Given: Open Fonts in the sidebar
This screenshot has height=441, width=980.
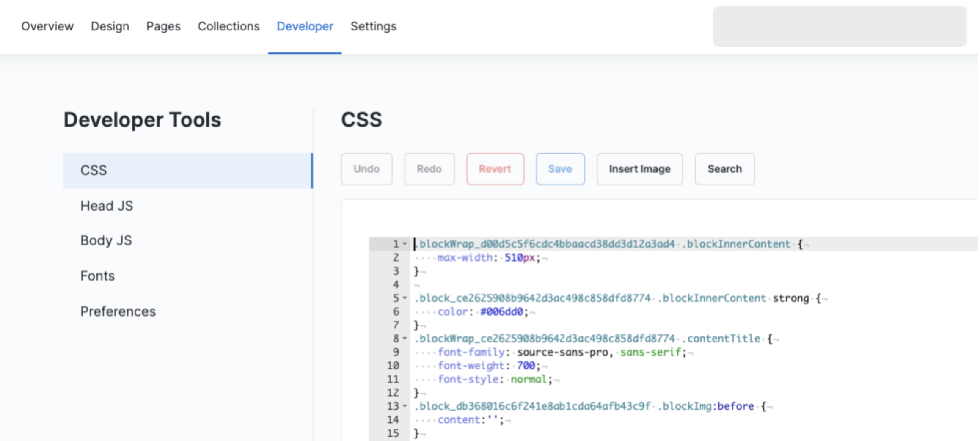Looking at the screenshot, I should coord(97,276).
